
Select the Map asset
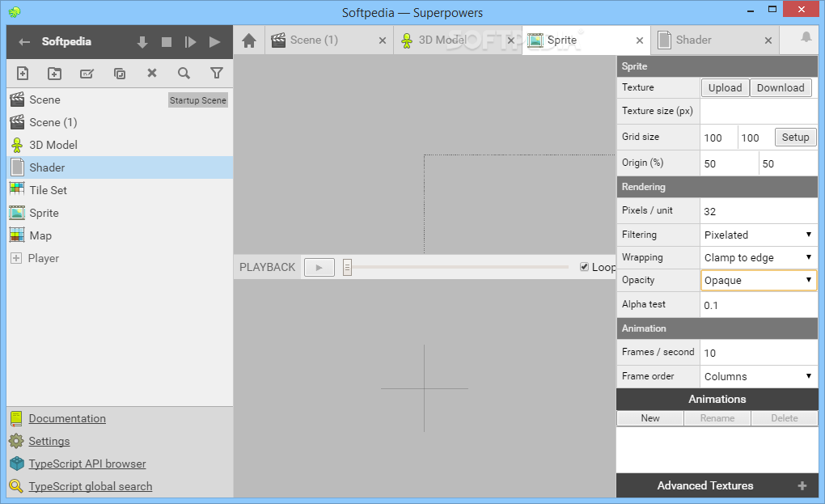pyautogui.click(x=120, y=235)
